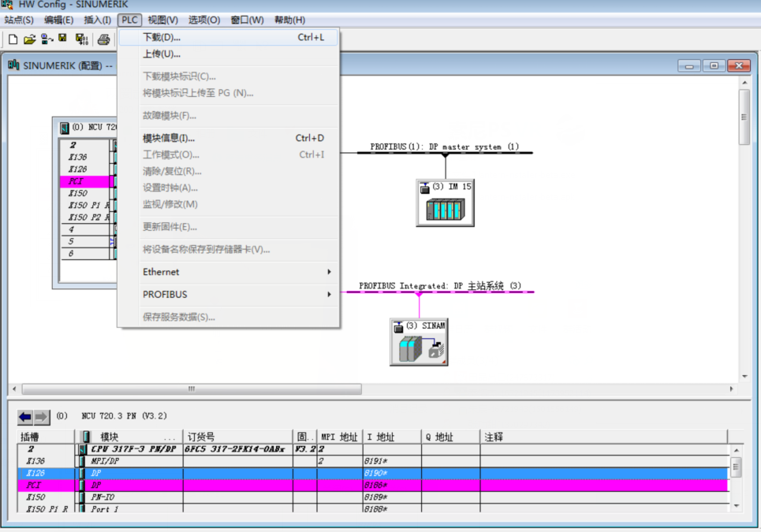Click the Save and Compile toolbar icon
The image size is (761, 532).
(x=81, y=39)
